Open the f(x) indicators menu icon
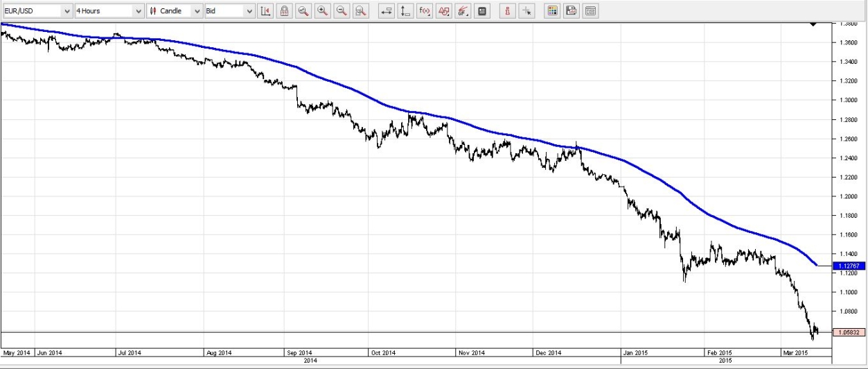 pyautogui.click(x=425, y=11)
